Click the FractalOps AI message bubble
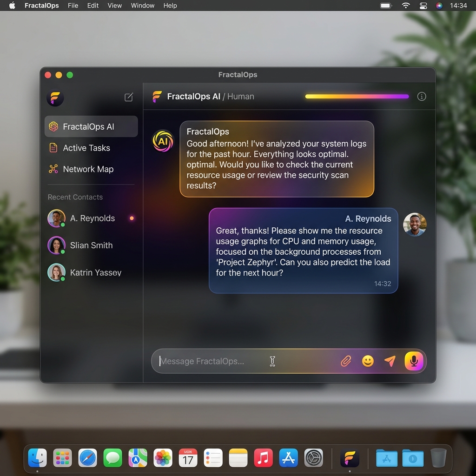Viewport: 476px width, 476px height. point(277,159)
